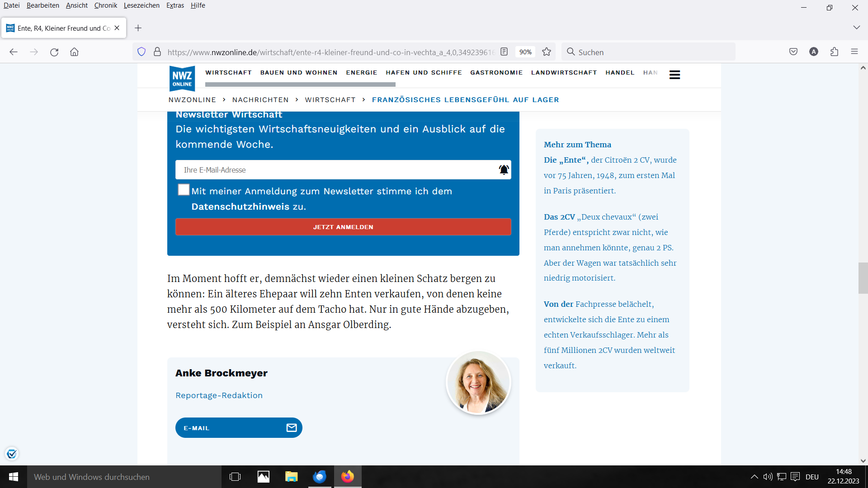Image resolution: width=868 pixels, height=488 pixels.
Task: Open tracking protection shield icon
Action: coord(142,52)
